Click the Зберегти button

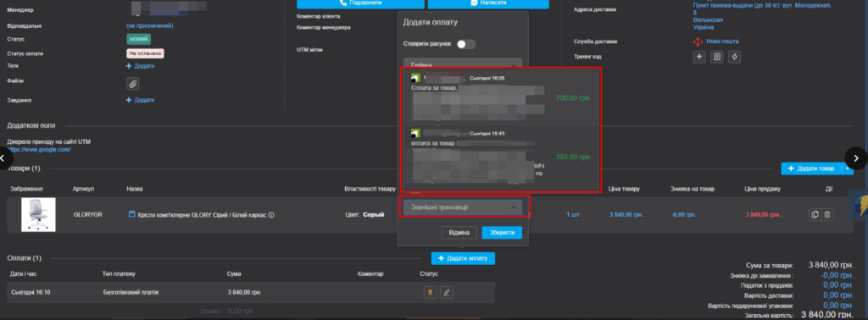(x=502, y=233)
